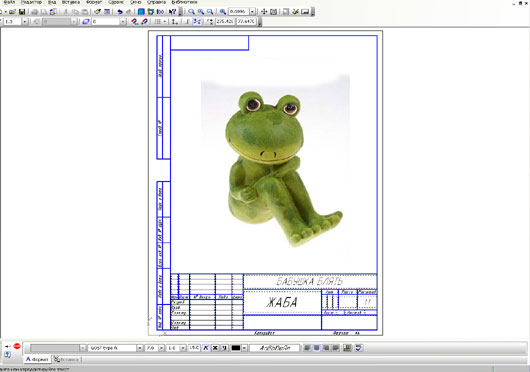This screenshot has width=530, height=372.
Task: Activate the context help pointer icon
Action: click(172, 11)
